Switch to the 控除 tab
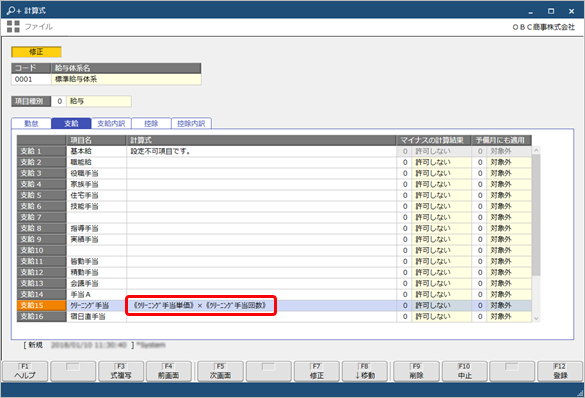This screenshot has height=398, width=585. [x=151, y=123]
